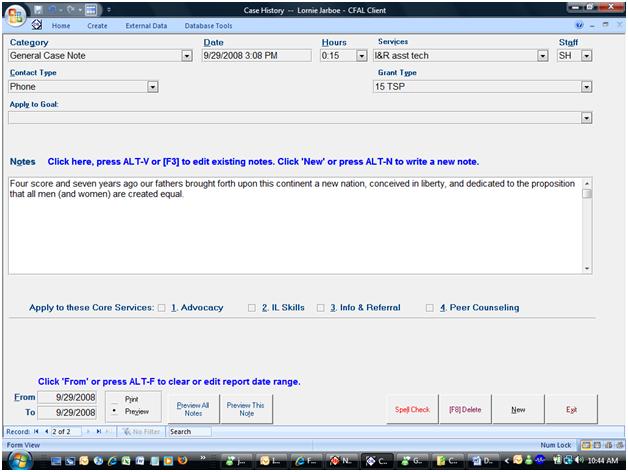This screenshot has height=472, width=628.
Task: Switch to Form View via status bar icon
Action: (x=586, y=445)
